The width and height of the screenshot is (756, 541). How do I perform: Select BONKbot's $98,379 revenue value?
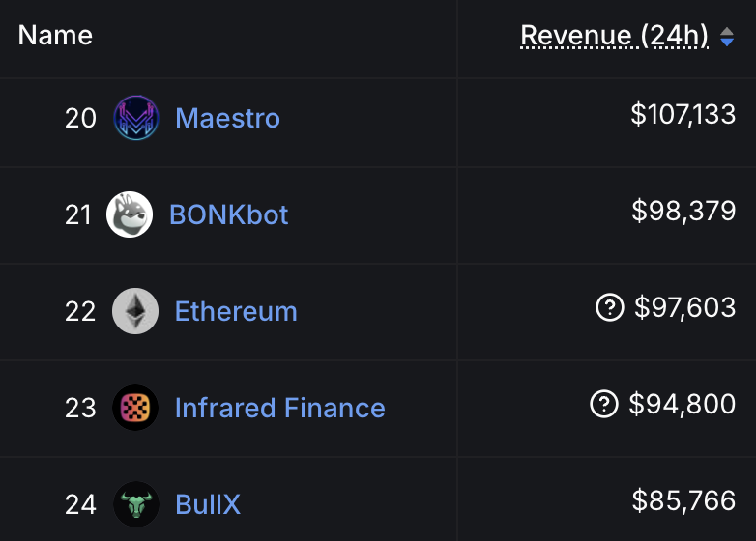[x=683, y=211]
